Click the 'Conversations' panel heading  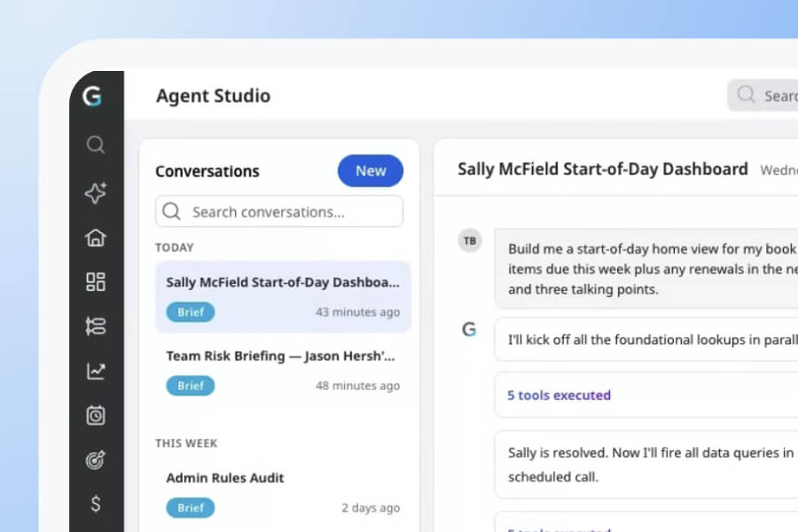coord(207,171)
